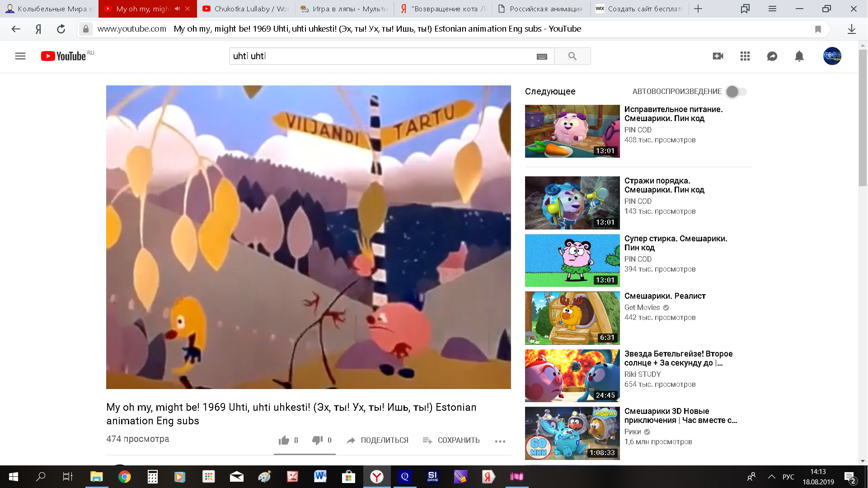
Task: Open Стражи порядка video title
Action: (x=664, y=185)
